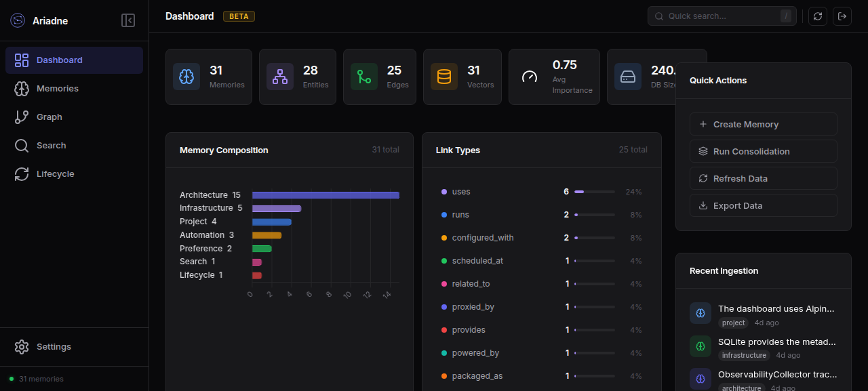Click the blue brain icon beside dashboard entry
This screenshot has height=391, width=868.
click(701, 313)
